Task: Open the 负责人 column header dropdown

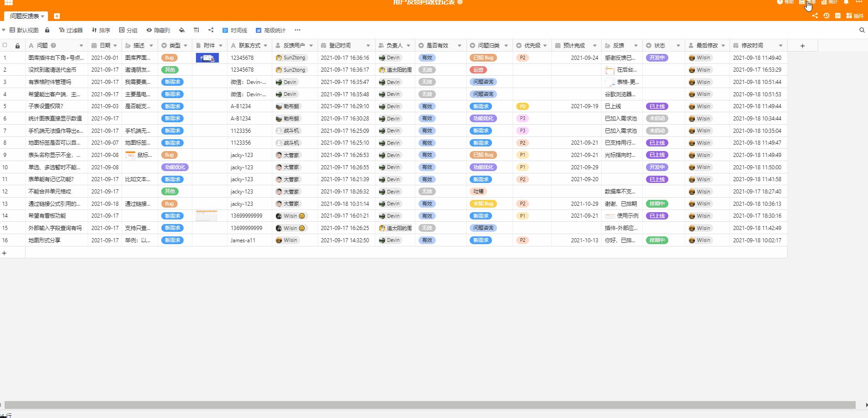Action: click(x=409, y=45)
